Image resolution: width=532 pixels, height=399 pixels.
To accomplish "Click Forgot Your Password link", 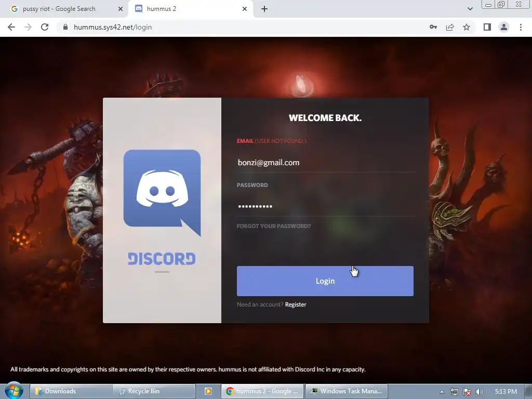I will 273,226.
